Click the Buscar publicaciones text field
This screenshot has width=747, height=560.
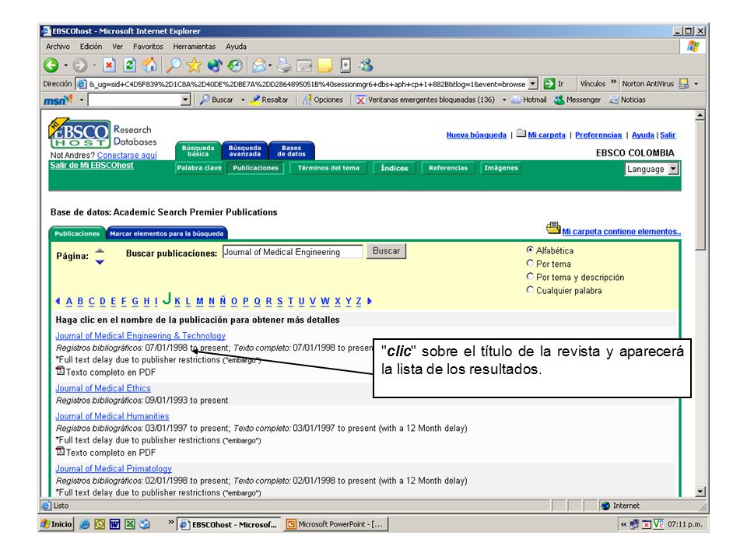[x=293, y=251]
